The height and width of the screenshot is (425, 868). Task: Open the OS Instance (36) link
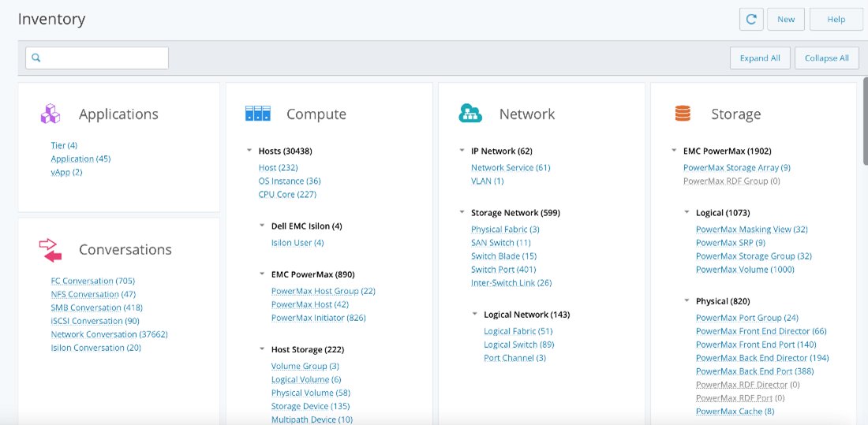tap(290, 181)
